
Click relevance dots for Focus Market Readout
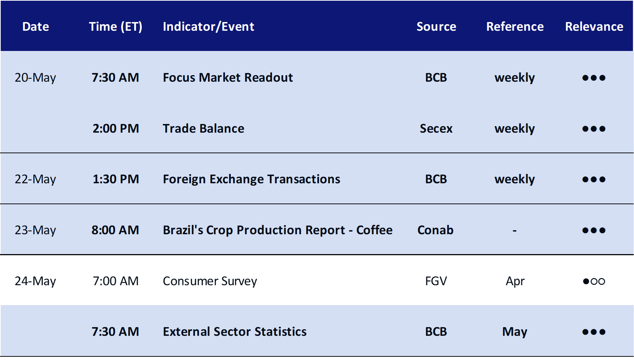tap(594, 78)
